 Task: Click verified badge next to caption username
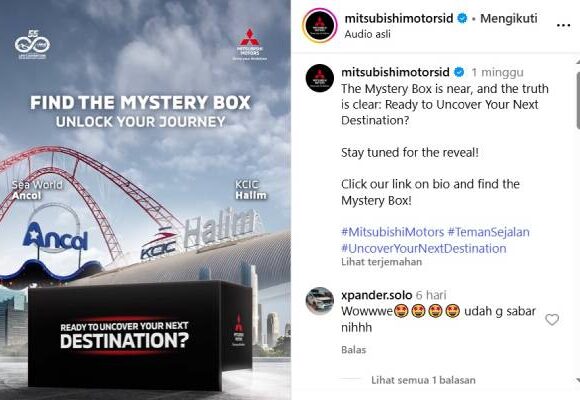459,72
